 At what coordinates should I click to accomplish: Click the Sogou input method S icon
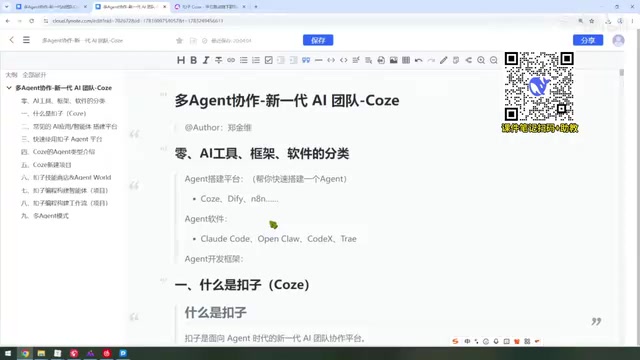coord(456,341)
